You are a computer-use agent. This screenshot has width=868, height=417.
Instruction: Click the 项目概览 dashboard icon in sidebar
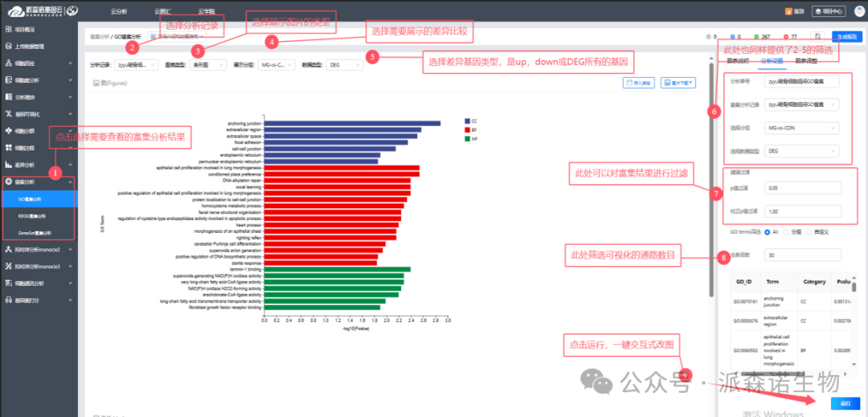[x=8, y=31]
